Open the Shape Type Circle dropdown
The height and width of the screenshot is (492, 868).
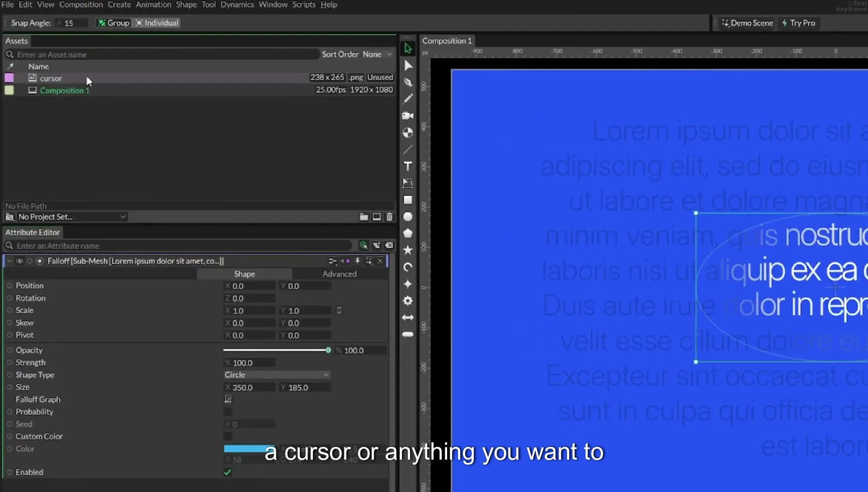[x=277, y=375]
